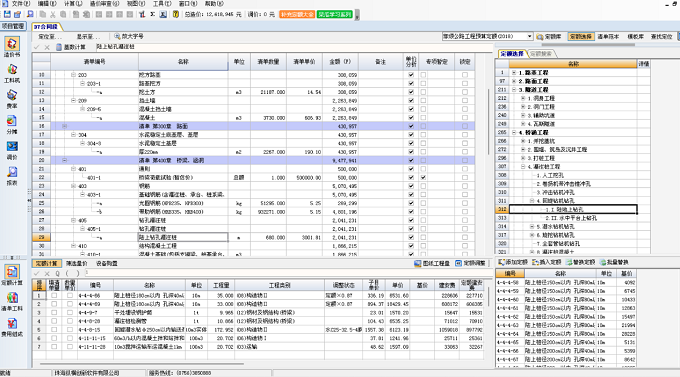Check 数量单价 box for quota 4-11-11-15
The height and width of the screenshot is (377, 680).
tap(70, 338)
